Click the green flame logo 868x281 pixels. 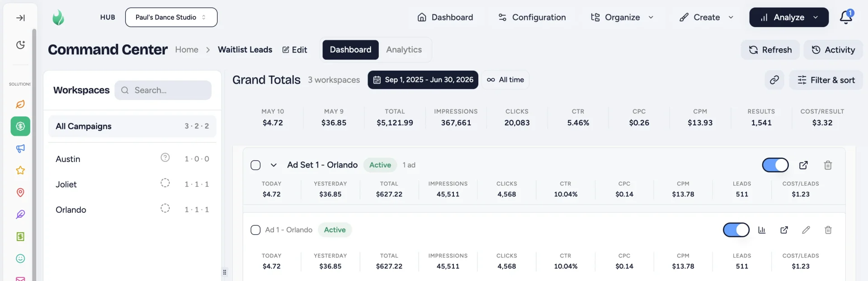58,18
